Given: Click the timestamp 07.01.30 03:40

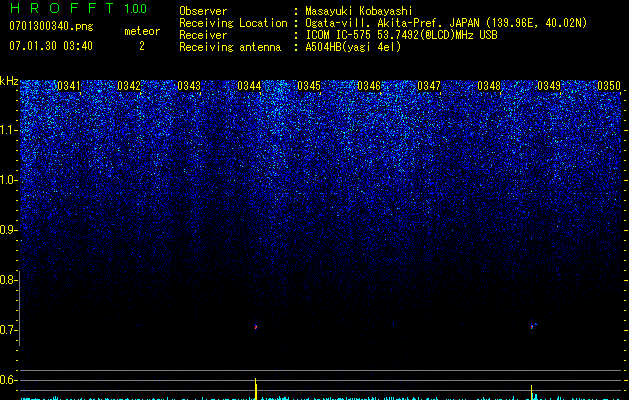Looking at the screenshot, I should coord(51,46).
